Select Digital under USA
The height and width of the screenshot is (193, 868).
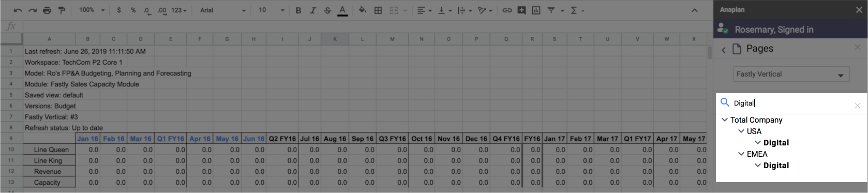pos(776,143)
